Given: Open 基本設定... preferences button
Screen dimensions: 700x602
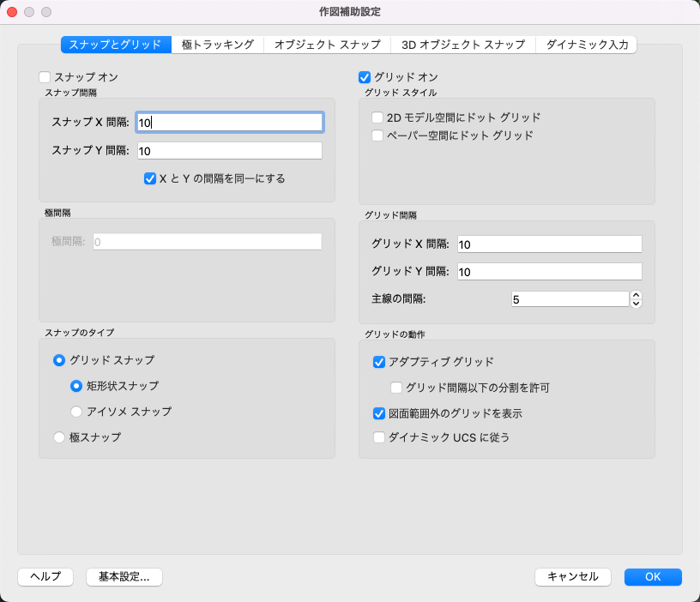Looking at the screenshot, I should (x=124, y=577).
